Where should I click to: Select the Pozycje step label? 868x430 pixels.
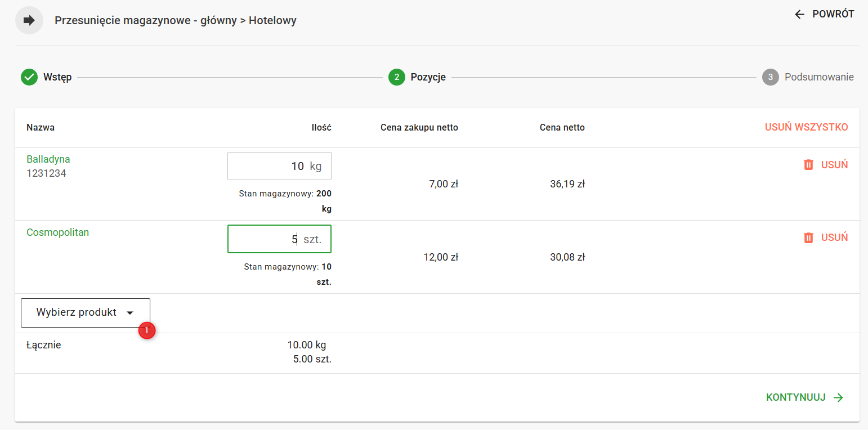point(428,77)
